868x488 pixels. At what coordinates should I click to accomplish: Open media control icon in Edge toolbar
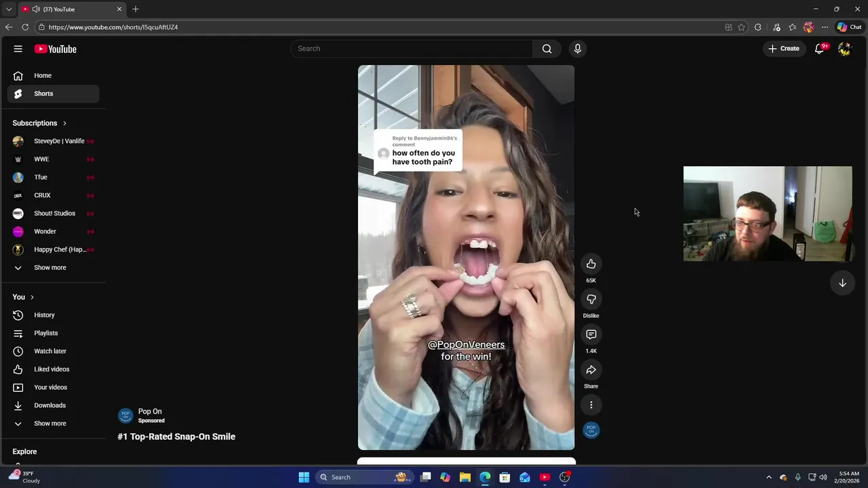tap(776, 27)
